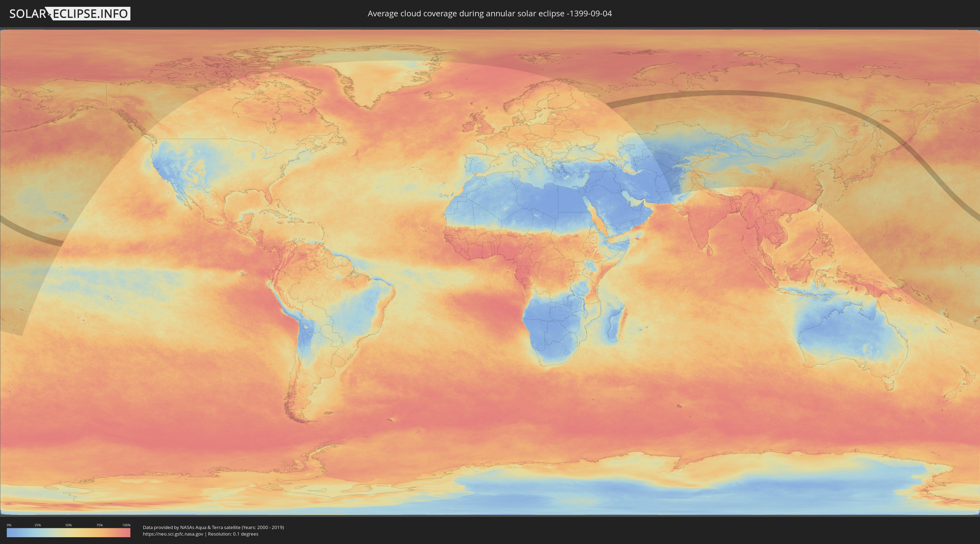
Task: Click the world cloud coverage map image
Action: tap(490, 272)
